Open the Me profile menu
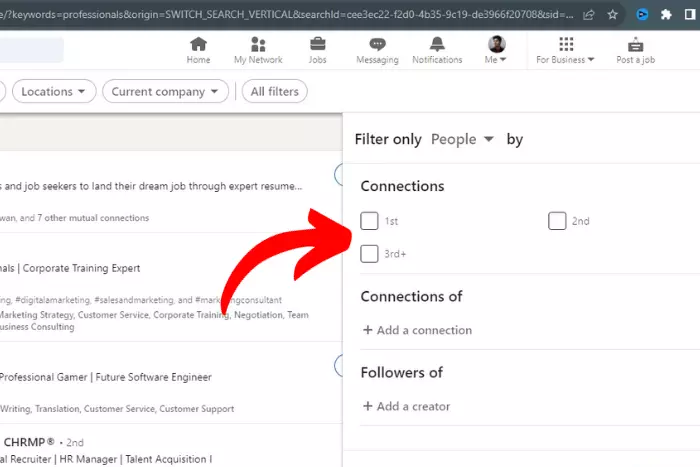This screenshot has height=467, width=700. click(496, 50)
